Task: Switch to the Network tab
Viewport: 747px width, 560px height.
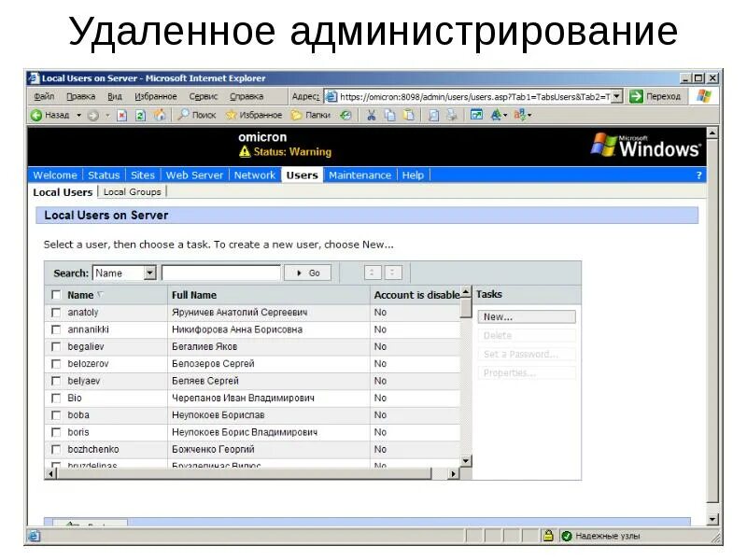Action: (255, 175)
